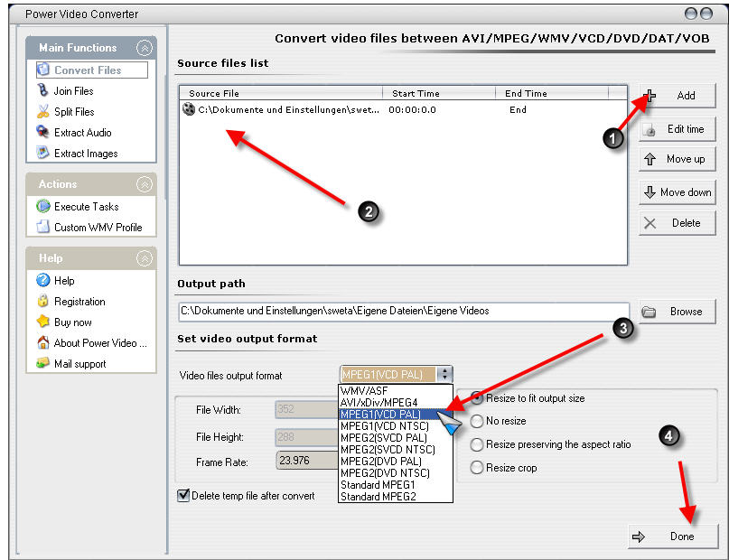Open Extract Audio function
729x560 pixels.
[x=83, y=133]
